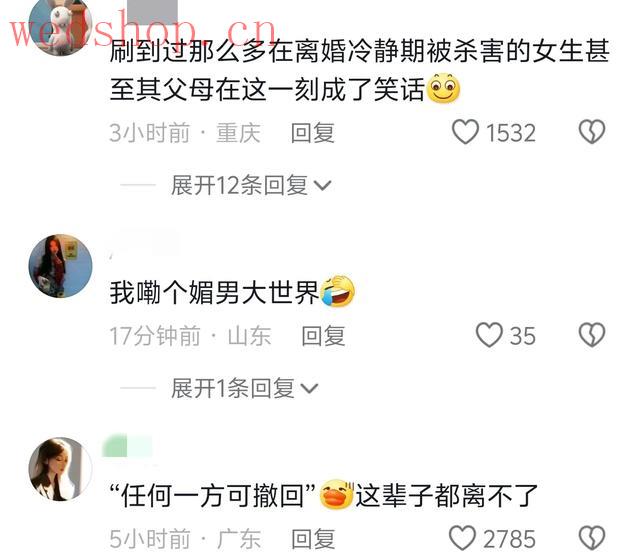
Task: Select comment 任何一方可撤回 这辈子都离不了
Action: coord(324,495)
